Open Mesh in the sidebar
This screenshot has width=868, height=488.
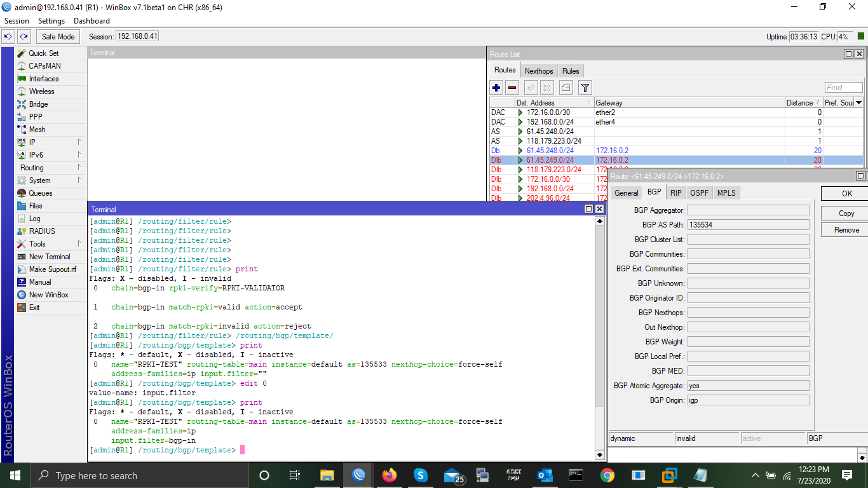click(x=51, y=130)
